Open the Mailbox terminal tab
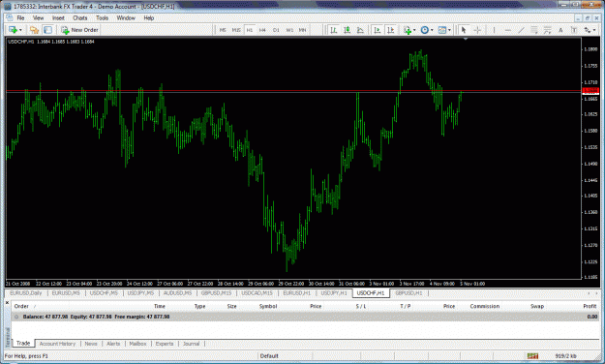605x364 pixels. 137,344
